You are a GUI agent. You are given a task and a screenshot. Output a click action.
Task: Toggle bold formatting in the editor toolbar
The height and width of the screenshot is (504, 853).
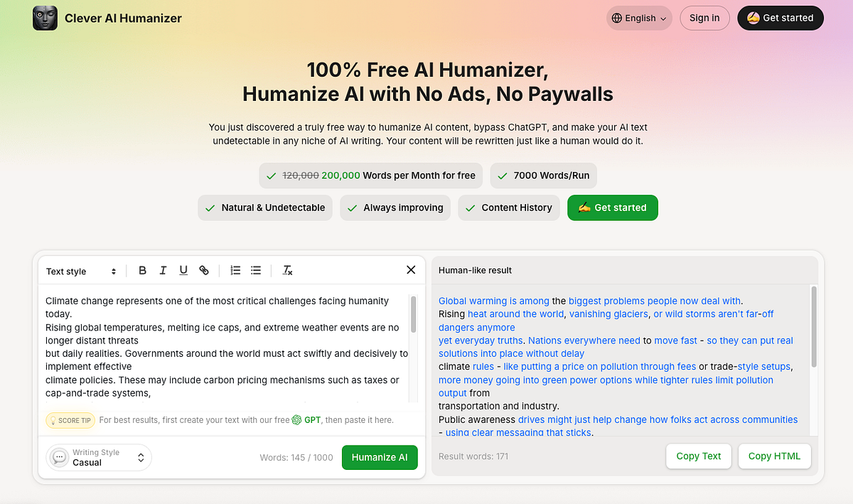pos(142,270)
